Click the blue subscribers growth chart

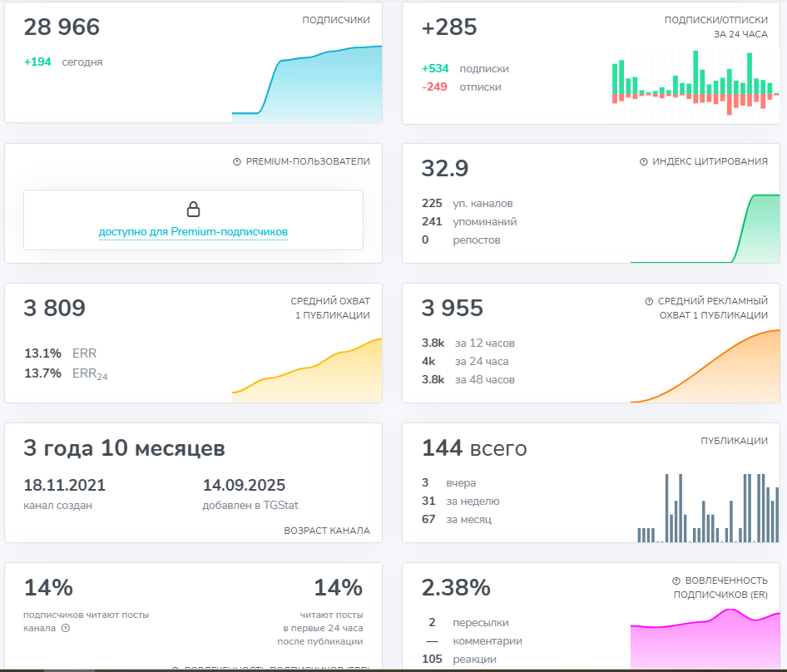(x=307, y=83)
